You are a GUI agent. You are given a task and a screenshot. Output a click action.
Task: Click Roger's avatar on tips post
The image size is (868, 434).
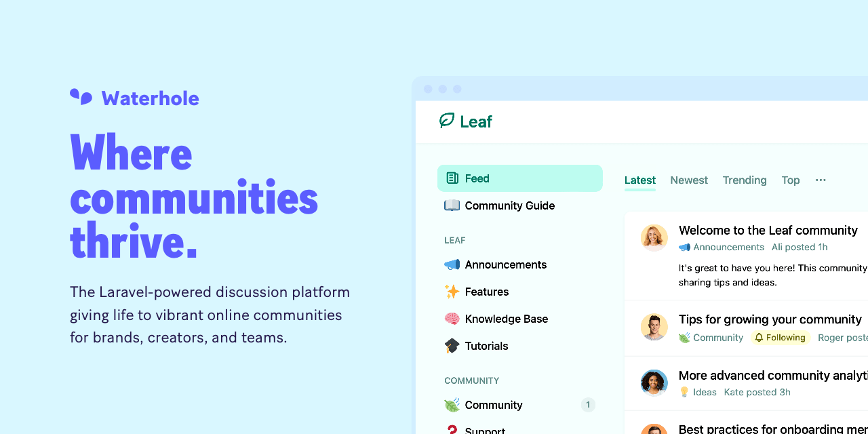pyautogui.click(x=654, y=327)
